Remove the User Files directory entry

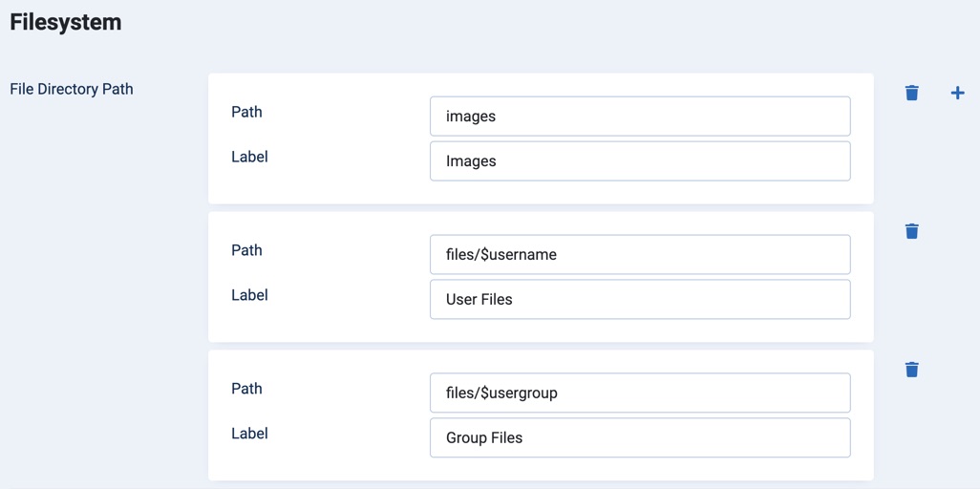(x=911, y=231)
